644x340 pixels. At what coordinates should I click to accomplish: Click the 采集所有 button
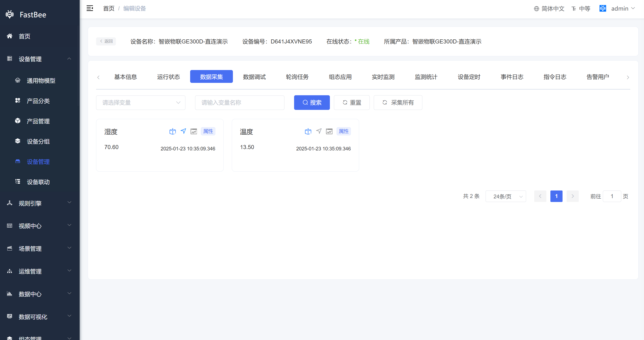(x=398, y=103)
